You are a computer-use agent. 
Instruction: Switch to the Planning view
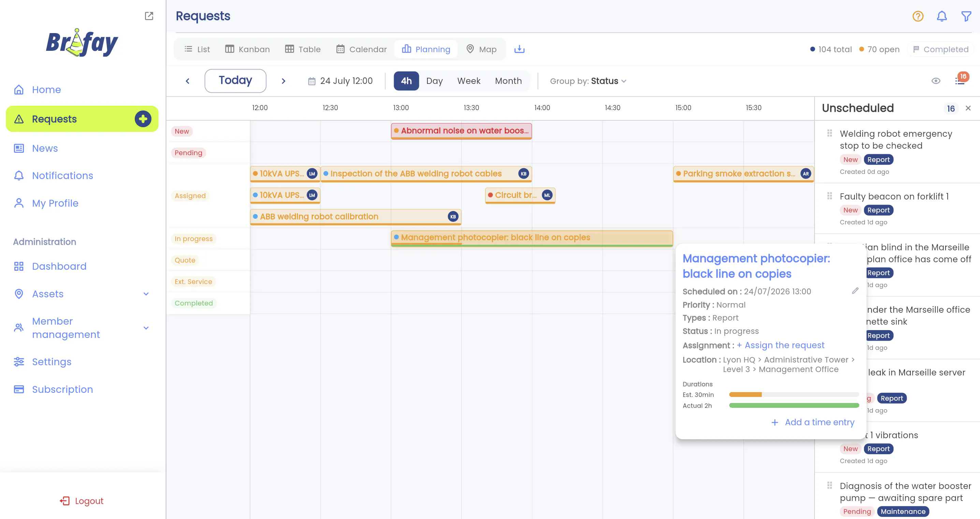click(426, 49)
